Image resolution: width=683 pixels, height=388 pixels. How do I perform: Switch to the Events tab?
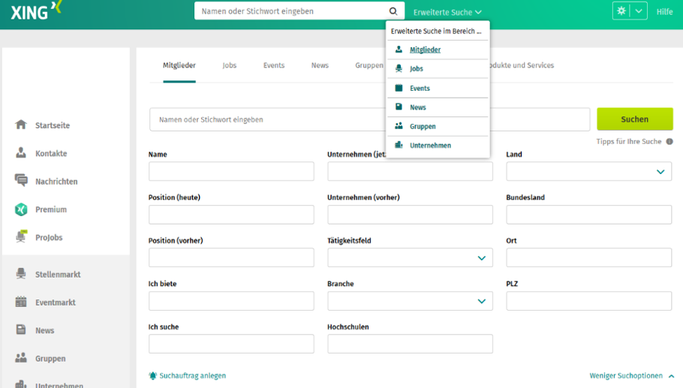[274, 65]
